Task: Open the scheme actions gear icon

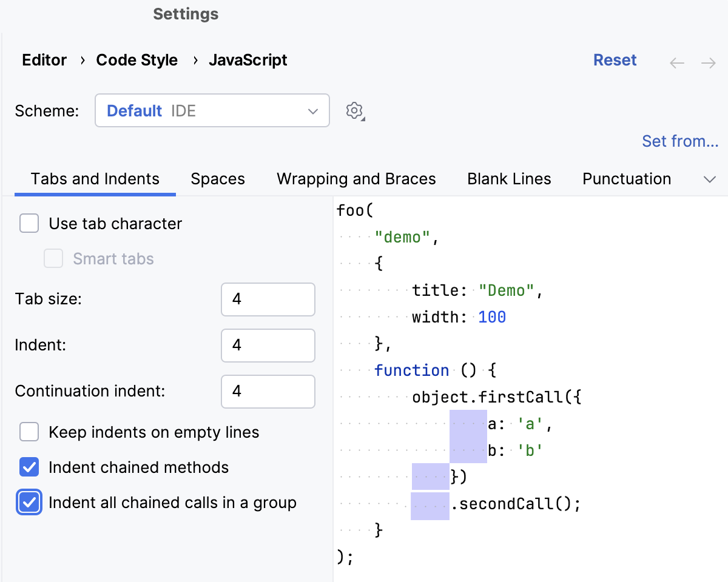Action: tap(354, 110)
